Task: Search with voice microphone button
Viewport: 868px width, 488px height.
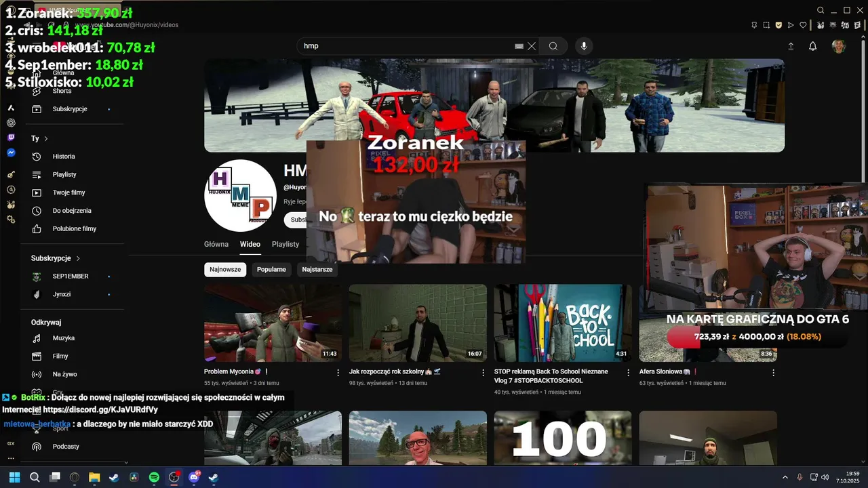Action: click(x=584, y=46)
